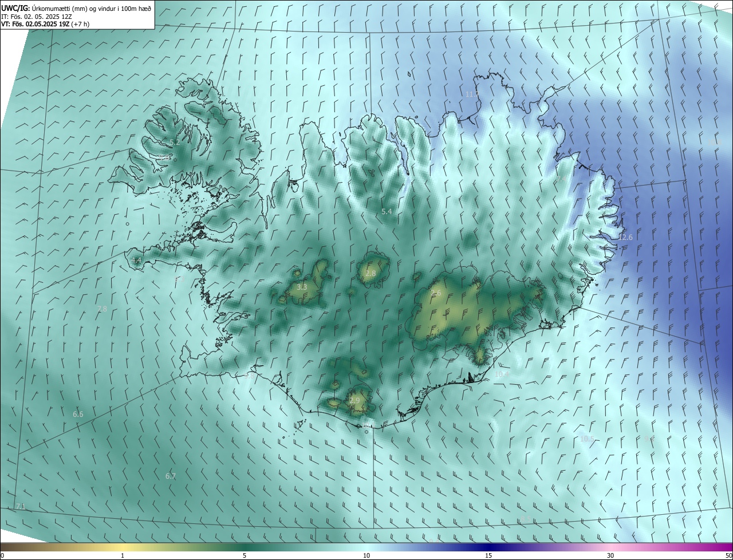The image size is (733, 560).
Task: Click the colorbar tick label 1
Action: 123,555
